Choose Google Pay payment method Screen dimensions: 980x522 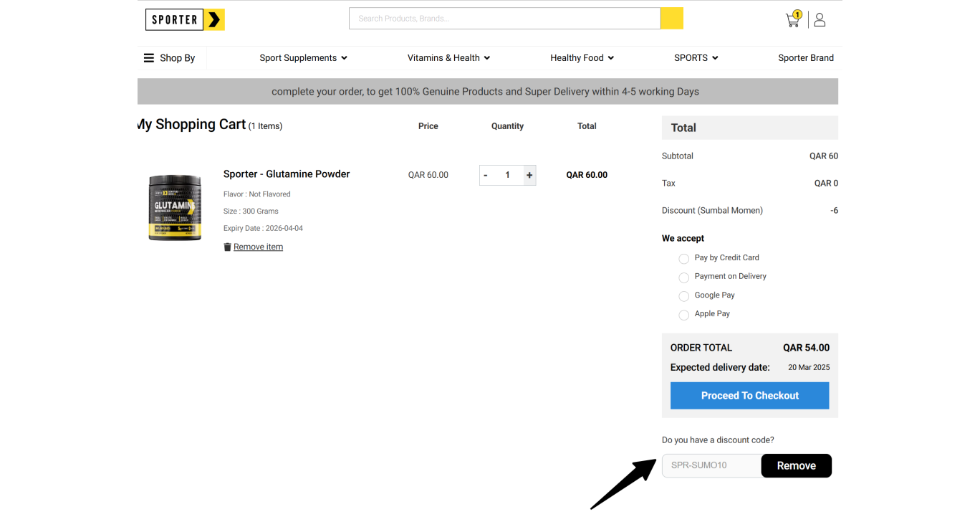pos(683,295)
